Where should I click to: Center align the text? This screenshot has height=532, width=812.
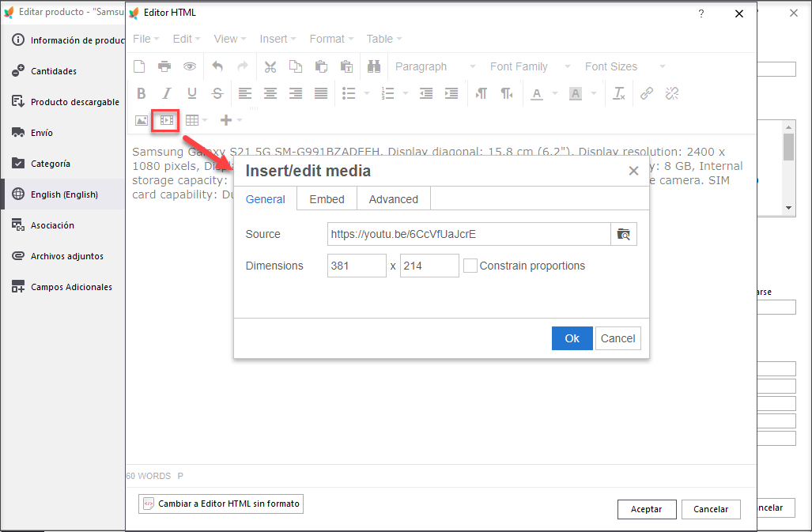coord(270,93)
